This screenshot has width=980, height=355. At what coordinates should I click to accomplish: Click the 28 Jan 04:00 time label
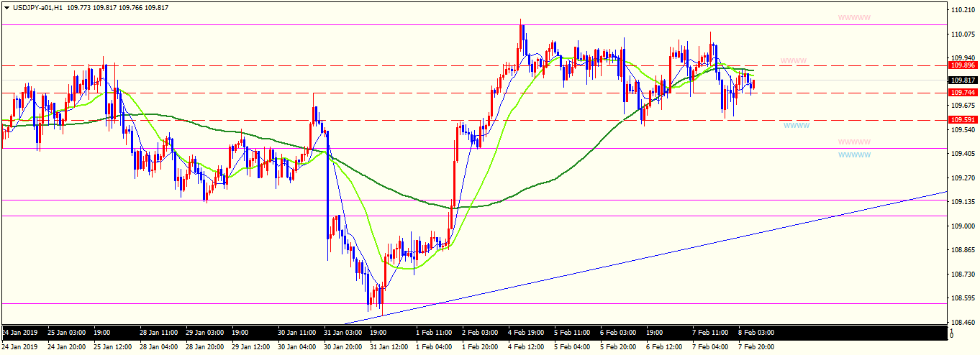(x=158, y=346)
